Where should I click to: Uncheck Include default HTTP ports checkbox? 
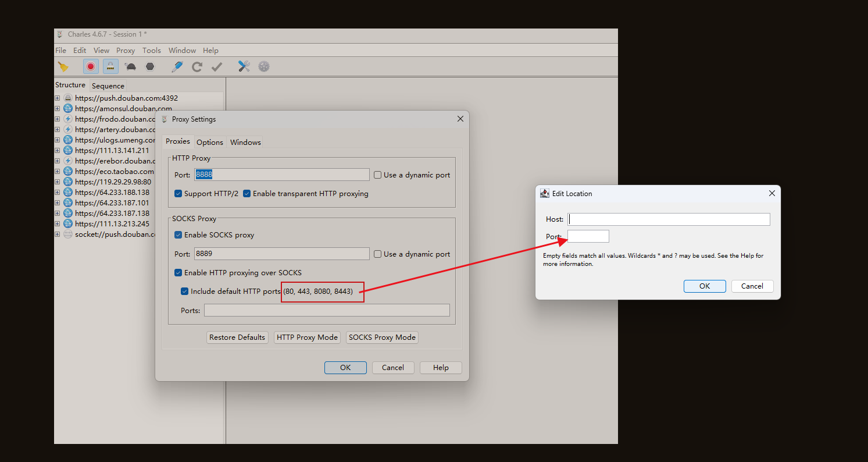pyautogui.click(x=185, y=292)
